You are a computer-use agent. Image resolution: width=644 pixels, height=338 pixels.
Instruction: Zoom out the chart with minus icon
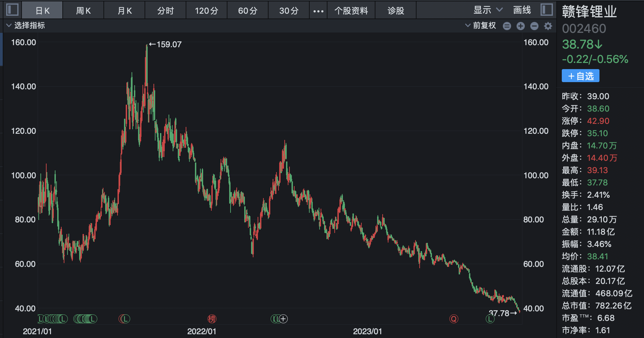[x=534, y=26]
